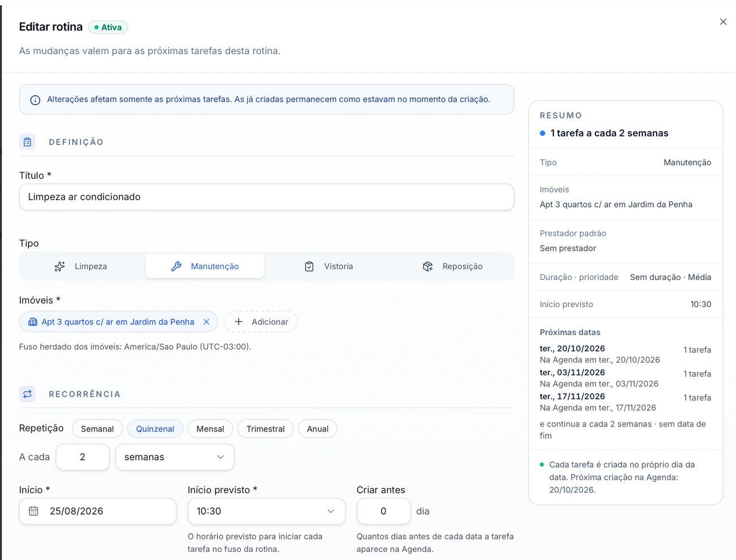Click the plus icon beside Adicionar
The image size is (736, 560).
pyautogui.click(x=239, y=322)
